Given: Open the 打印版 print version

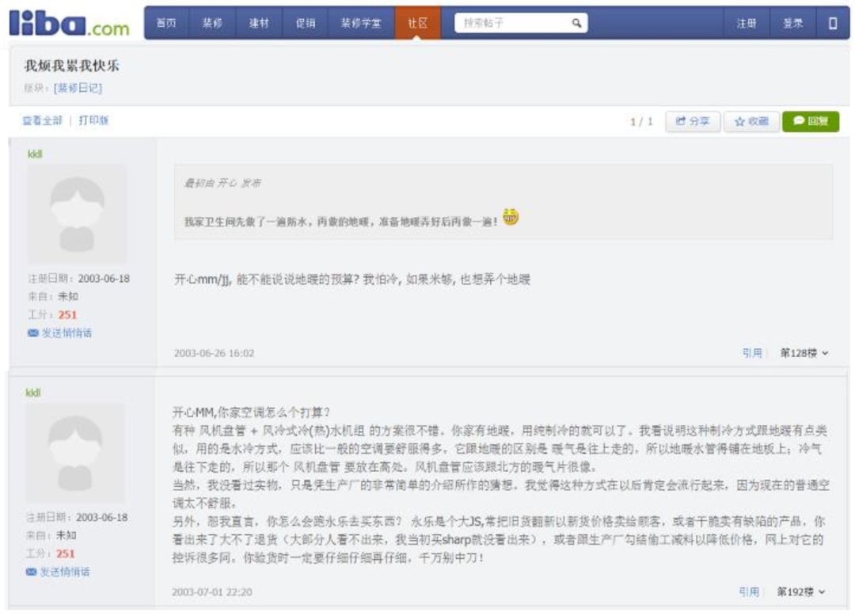Looking at the screenshot, I should 93,120.
